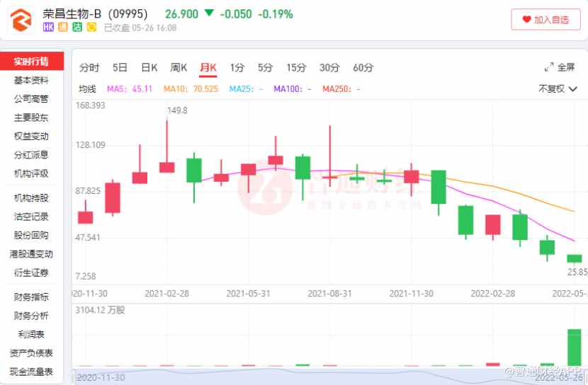Switch to the 周K chart tab
Image resolution: width=588 pixels, height=385 pixels.
click(179, 67)
